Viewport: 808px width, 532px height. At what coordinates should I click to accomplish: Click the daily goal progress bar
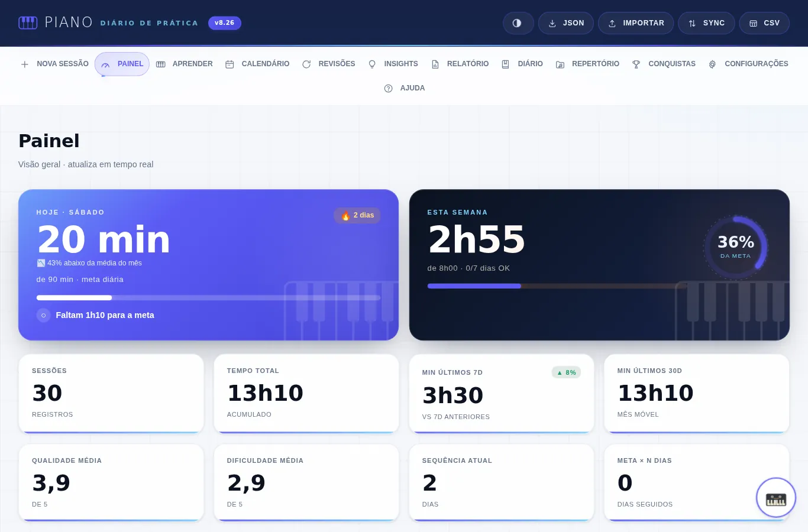(208, 298)
